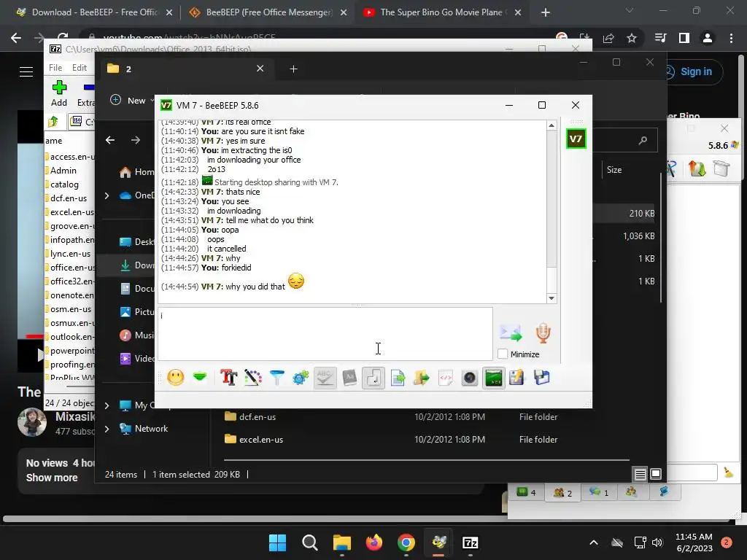Image resolution: width=747 pixels, height=560 pixels.
Task: Send the message with envelope arrow button
Action: tap(511, 332)
